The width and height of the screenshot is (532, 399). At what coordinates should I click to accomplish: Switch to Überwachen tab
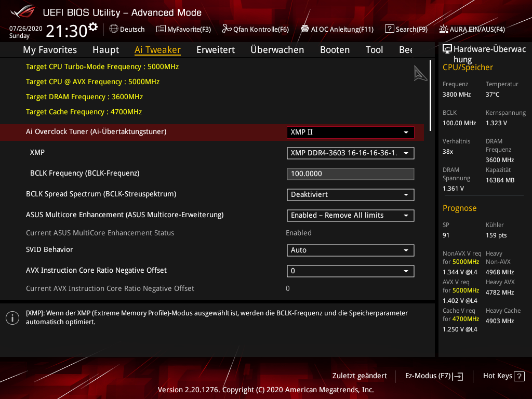[277, 50]
